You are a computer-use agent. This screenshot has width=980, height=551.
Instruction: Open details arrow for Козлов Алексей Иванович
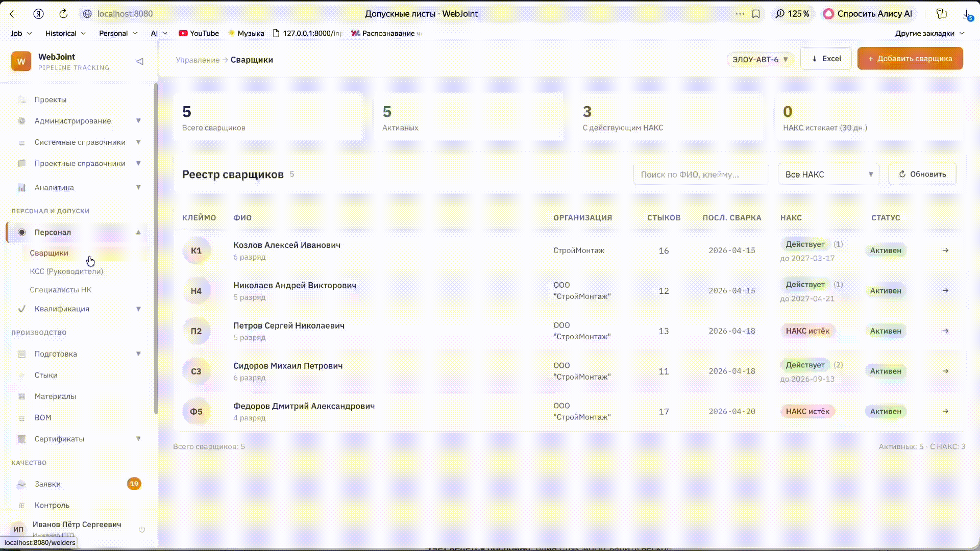coord(945,251)
